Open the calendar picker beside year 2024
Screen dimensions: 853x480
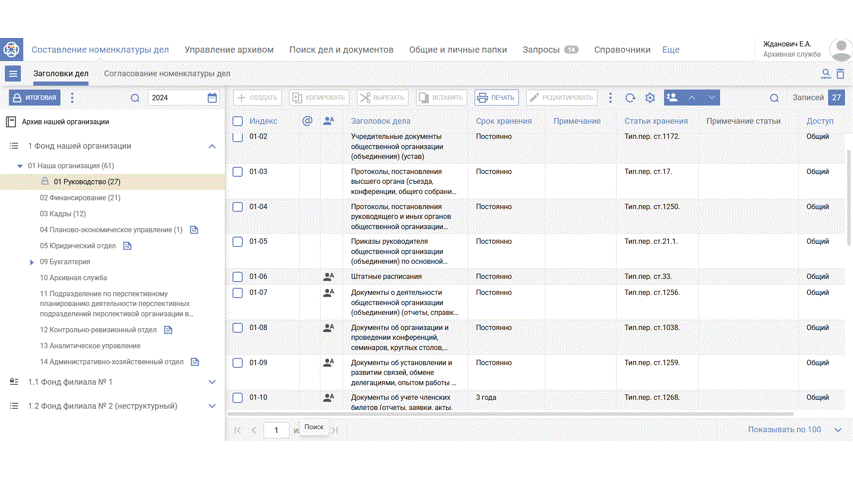click(212, 98)
